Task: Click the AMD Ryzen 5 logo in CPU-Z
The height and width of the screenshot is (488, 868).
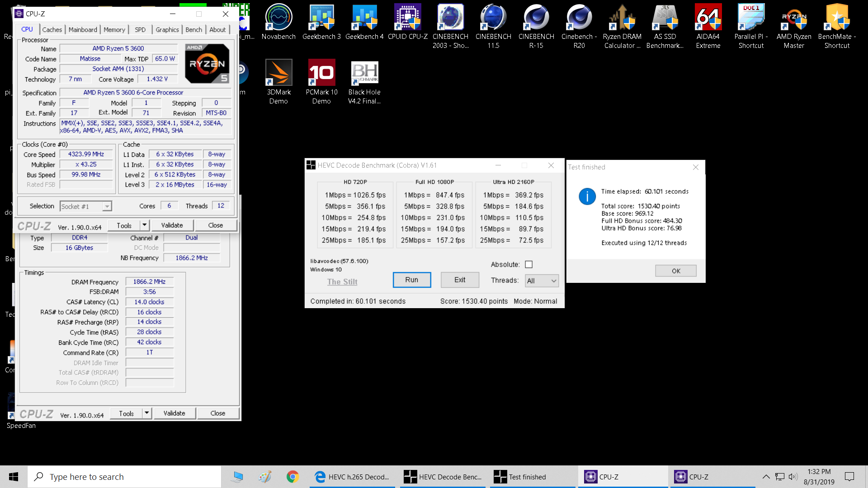Action: [x=207, y=63]
